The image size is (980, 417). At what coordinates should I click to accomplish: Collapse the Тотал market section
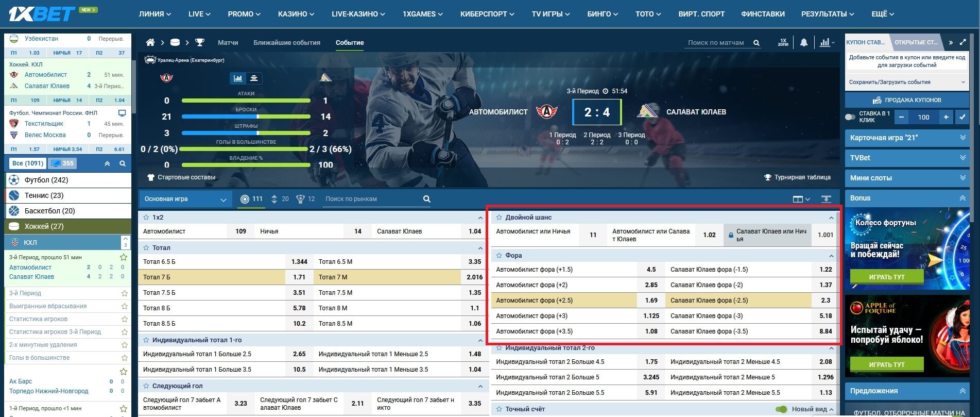pyautogui.click(x=480, y=248)
